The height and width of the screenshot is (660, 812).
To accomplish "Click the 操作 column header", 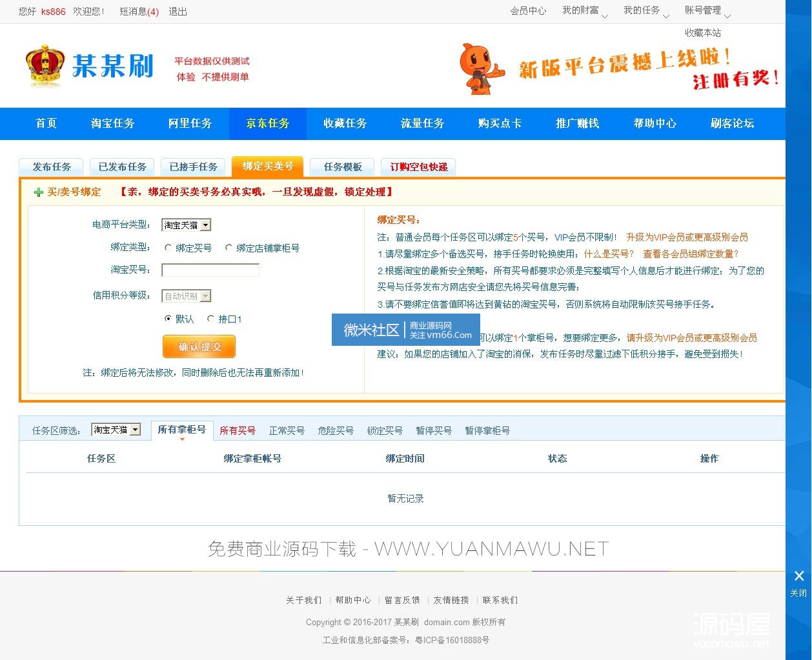I will (709, 459).
